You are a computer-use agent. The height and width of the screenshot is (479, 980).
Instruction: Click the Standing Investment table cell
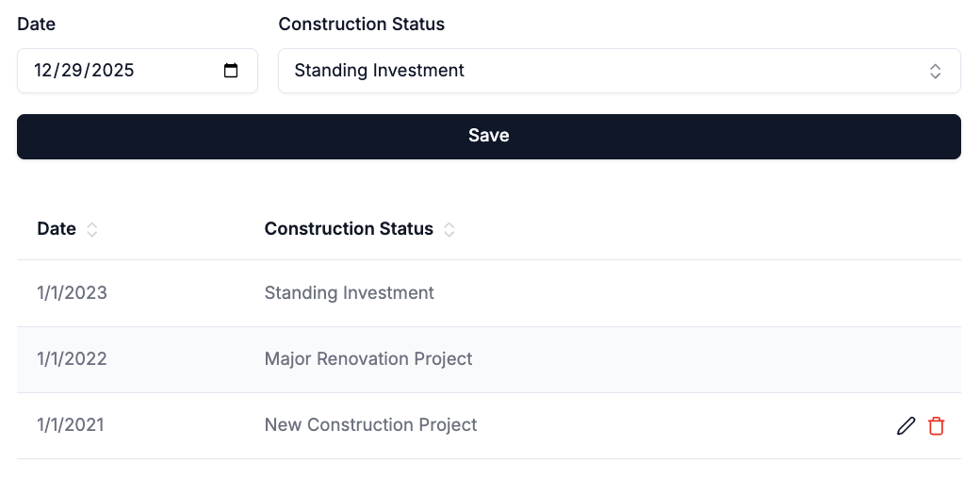pos(350,292)
